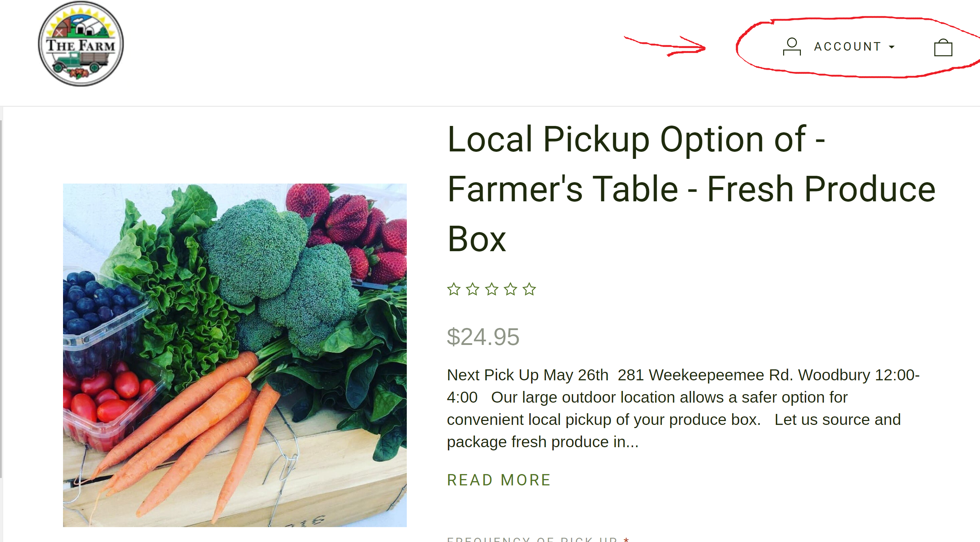Open the fresh produce box photo

[235, 355]
